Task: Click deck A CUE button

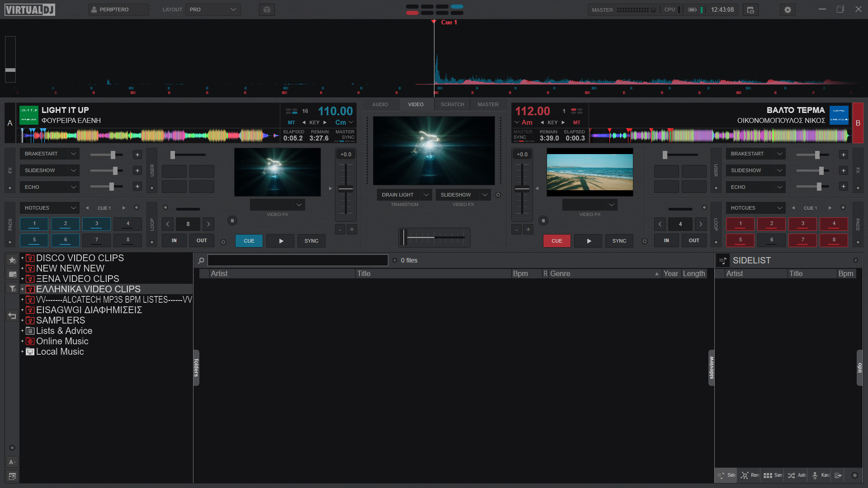Action: [249, 241]
